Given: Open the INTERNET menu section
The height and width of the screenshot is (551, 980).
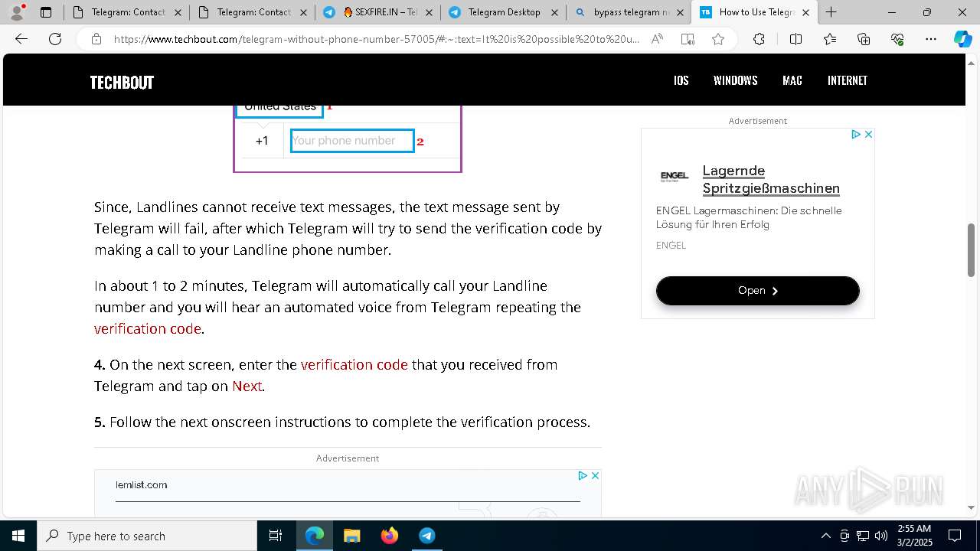Looking at the screenshot, I should coord(848,80).
